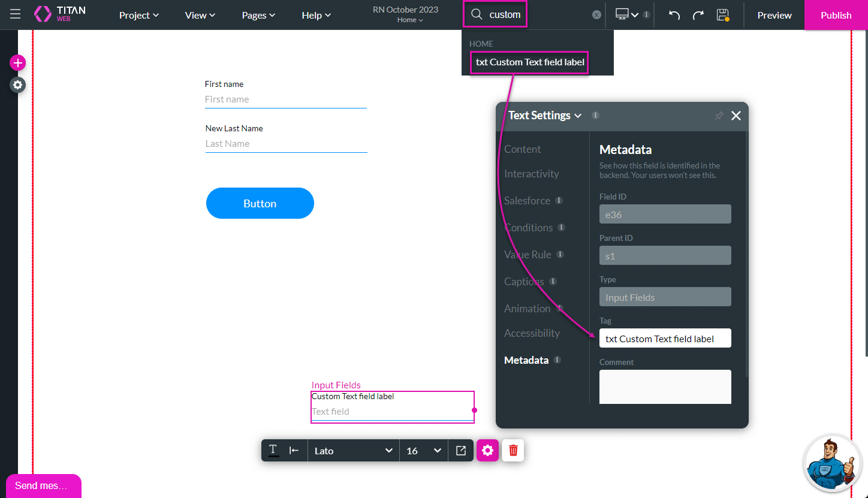This screenshot has height=498, width=868.
Task: Expand the font size 16 dropdown
Action: 424,451
